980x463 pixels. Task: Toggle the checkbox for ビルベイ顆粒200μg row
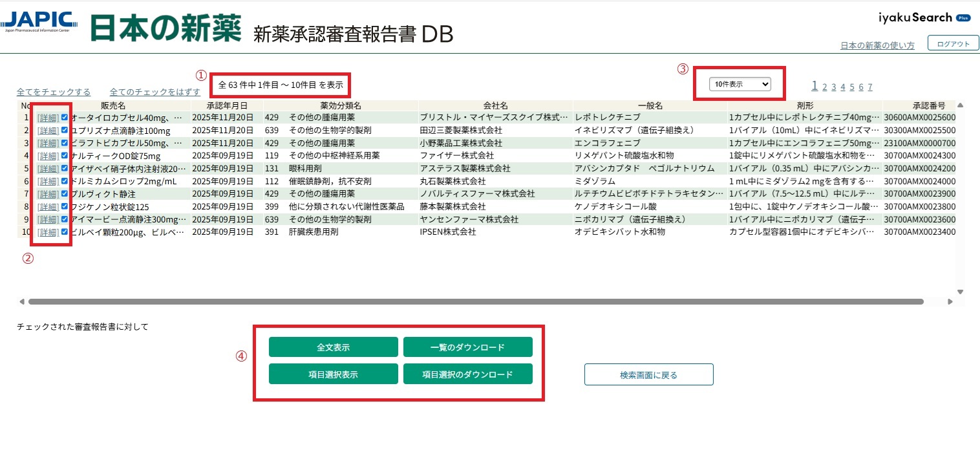(64, 231)
